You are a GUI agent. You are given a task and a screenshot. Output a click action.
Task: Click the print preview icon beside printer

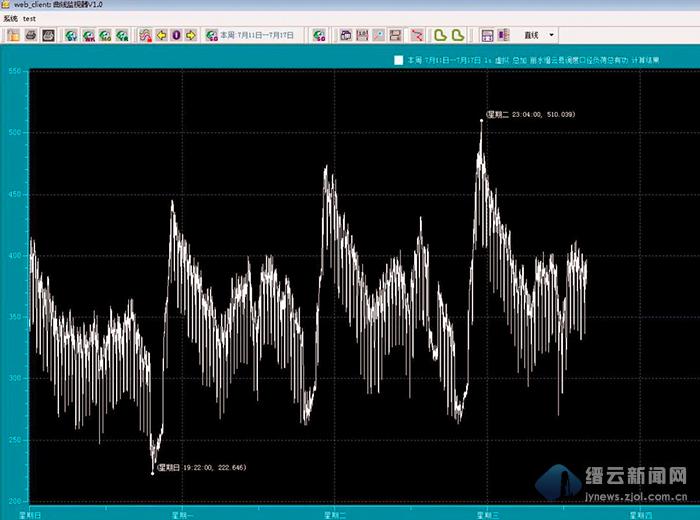tap(48, 35)
